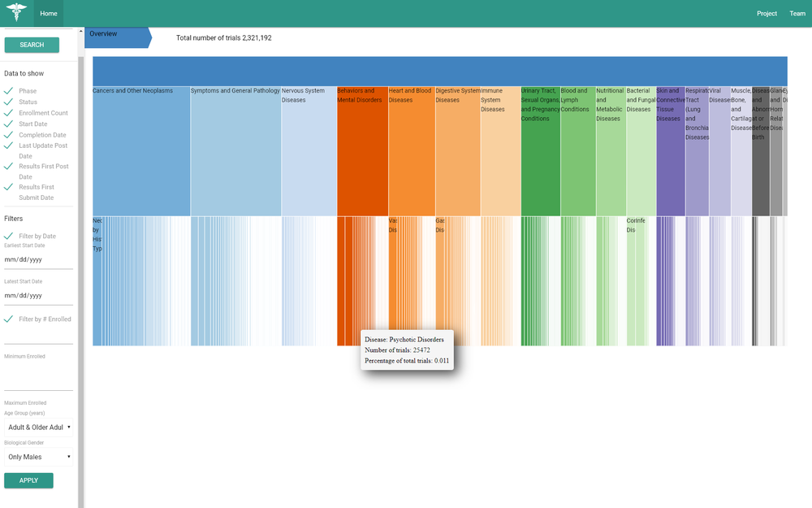
Task: Open the Project page link
Action: pyautogui.click(x=767, y=14)
